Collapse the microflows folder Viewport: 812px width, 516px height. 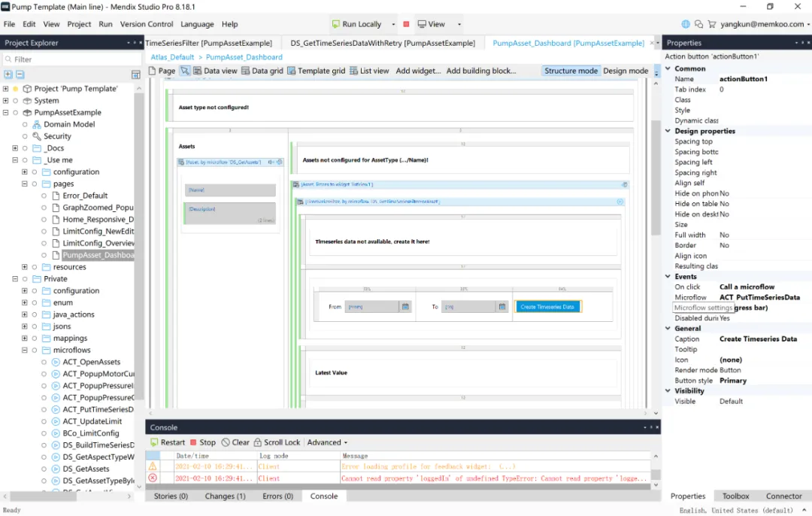point(24,351)
